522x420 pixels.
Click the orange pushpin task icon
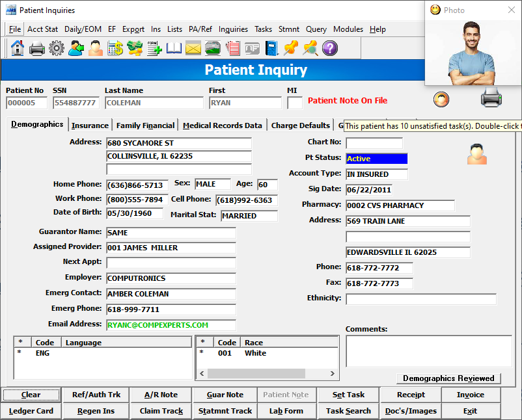click(x=291, y=48)
